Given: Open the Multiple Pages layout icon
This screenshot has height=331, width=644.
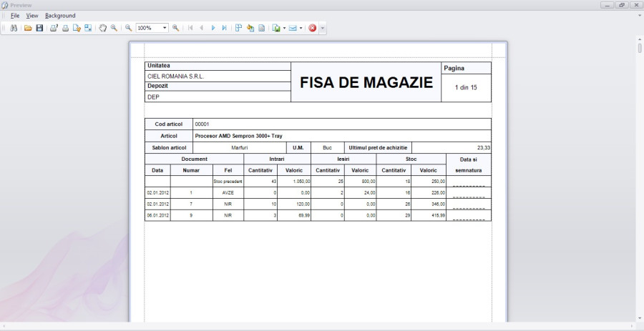Looking at the screenshot, I should pos(238,28).
